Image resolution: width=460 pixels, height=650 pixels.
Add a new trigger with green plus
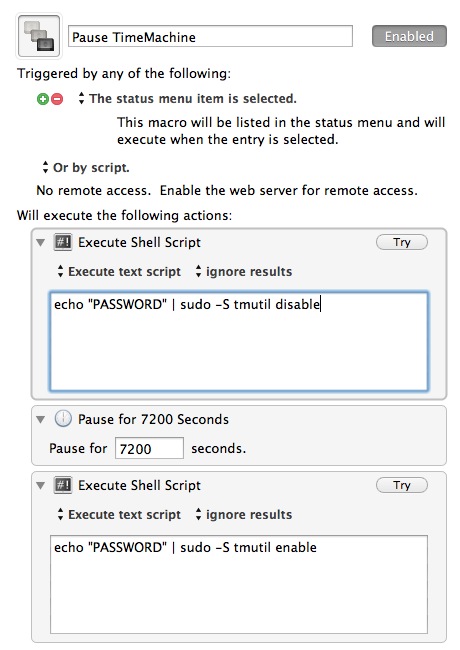[x=43, y=99]
